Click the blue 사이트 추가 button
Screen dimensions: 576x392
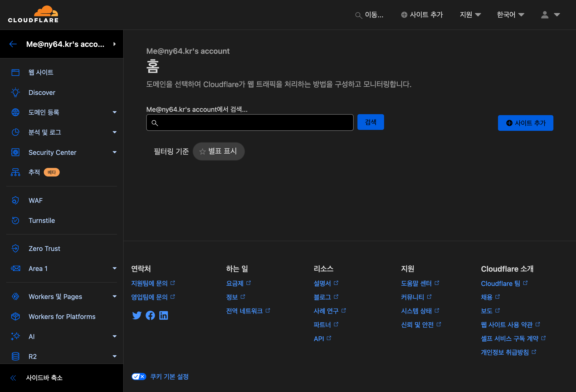[525, 123]
